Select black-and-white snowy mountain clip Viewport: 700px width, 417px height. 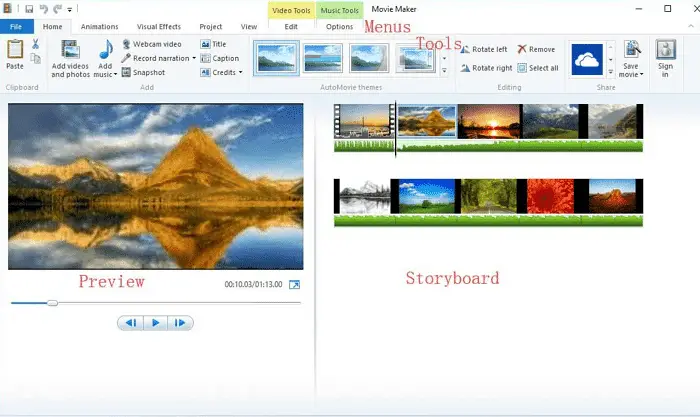[x=365, y=196]
